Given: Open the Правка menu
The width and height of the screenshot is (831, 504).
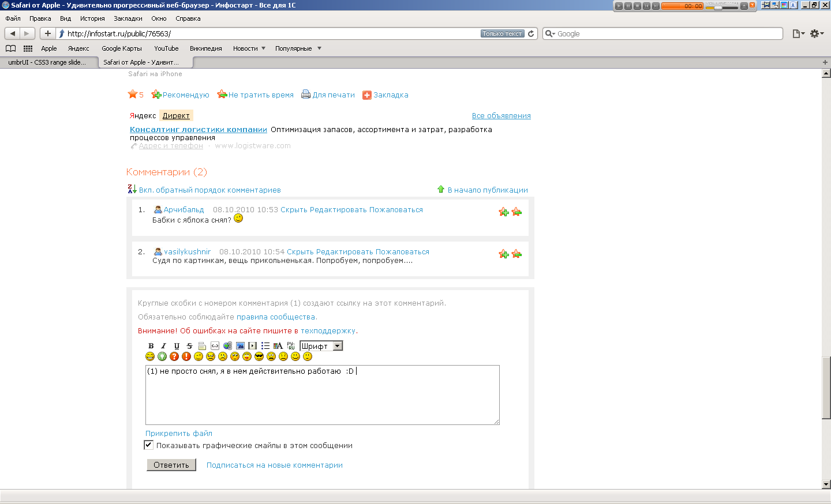Looking at the screenshot, I should click(40, 18).
